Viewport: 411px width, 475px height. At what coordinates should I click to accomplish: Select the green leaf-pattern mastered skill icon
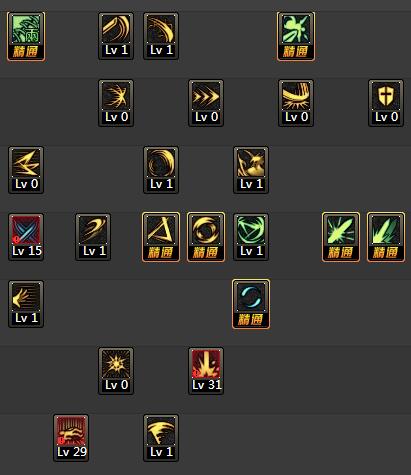click(26, 36)
